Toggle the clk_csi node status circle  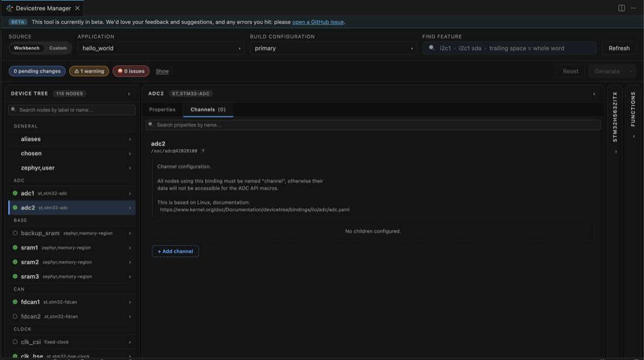coord(15,342)
